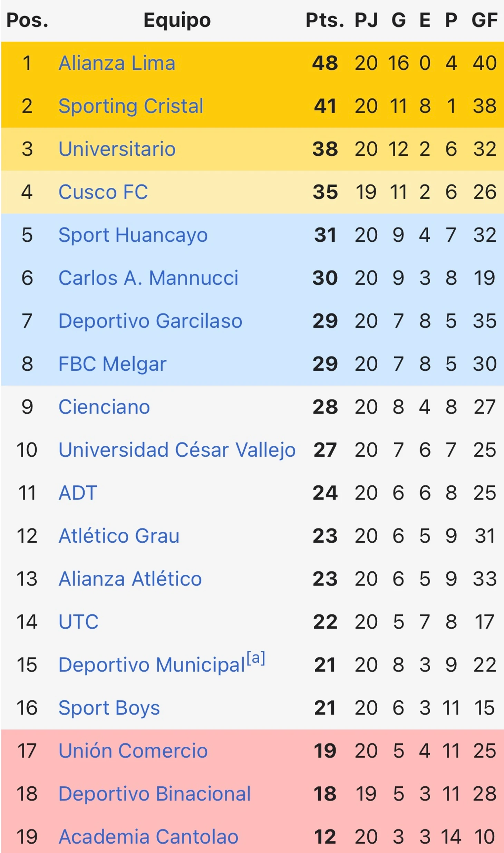Open Universidad César Vallejo link
The width and height of the screenshot is (504, 853).
[177, 450]
